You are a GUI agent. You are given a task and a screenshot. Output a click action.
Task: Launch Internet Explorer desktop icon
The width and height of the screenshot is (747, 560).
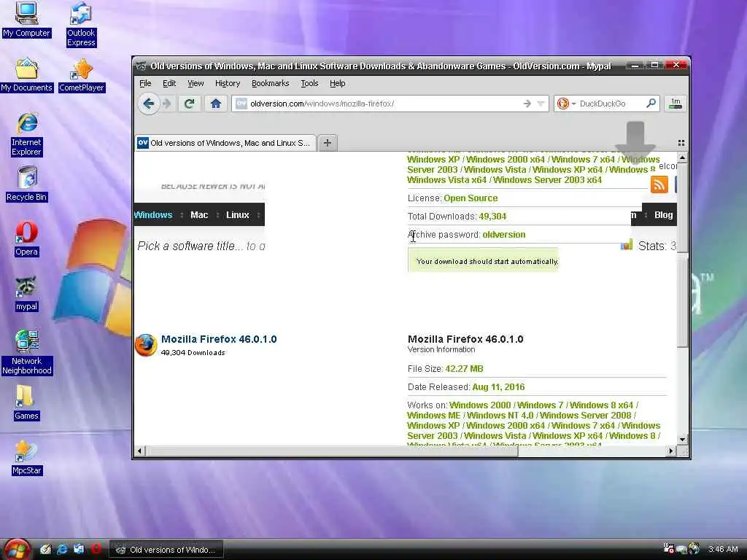[x=27, y=134]
